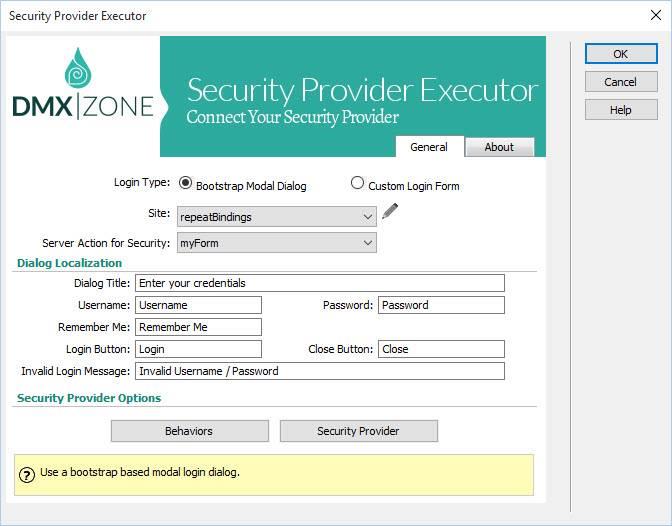The height and width of the screenshot is (526, 672).
Task: Click the pencil edit icon beside Site
Action: tap(390, 211)
